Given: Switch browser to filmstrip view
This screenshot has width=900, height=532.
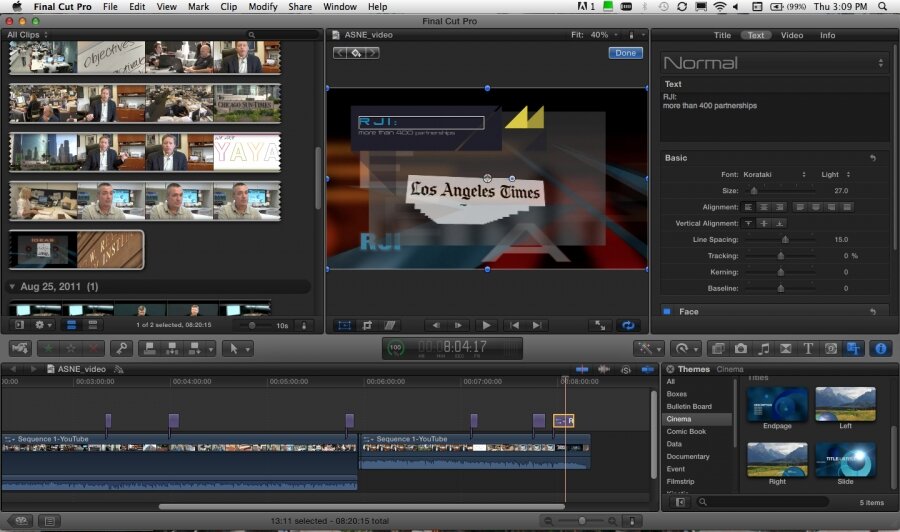Looking at the screenshot, I should pos(71,325).
